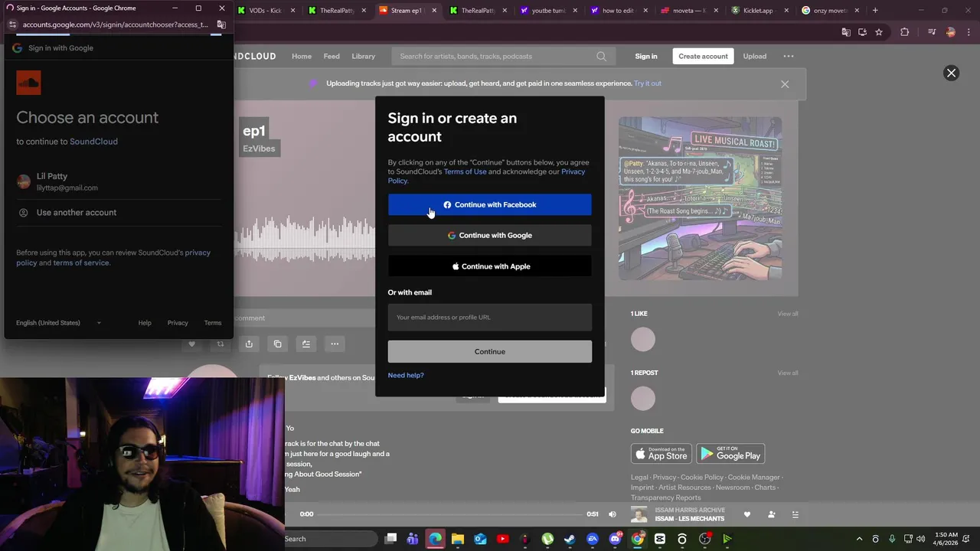Open Terms link in Google sign-in footer
The width and height of the screenshot is (980, 551).
click(x=213, y=323)
